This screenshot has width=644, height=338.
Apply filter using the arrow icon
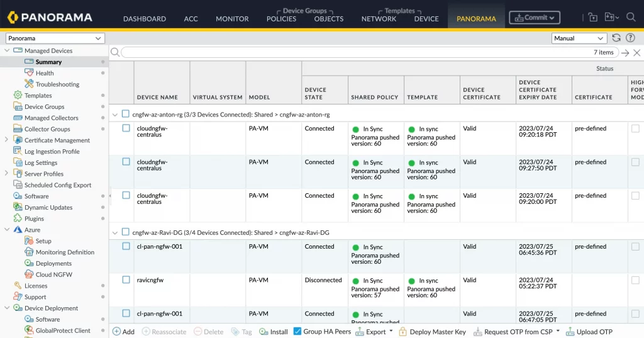(625, 53)
